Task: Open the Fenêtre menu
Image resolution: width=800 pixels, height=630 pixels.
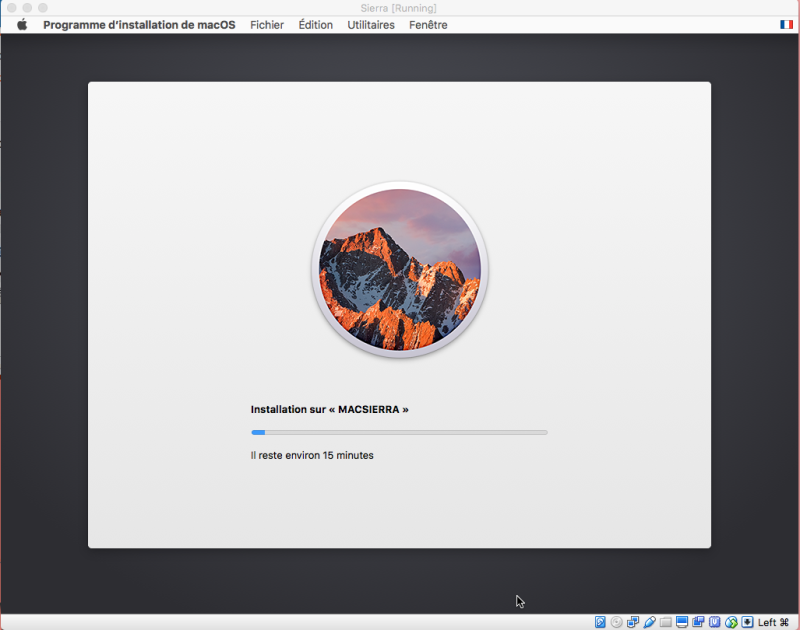Action: point(428,24)
